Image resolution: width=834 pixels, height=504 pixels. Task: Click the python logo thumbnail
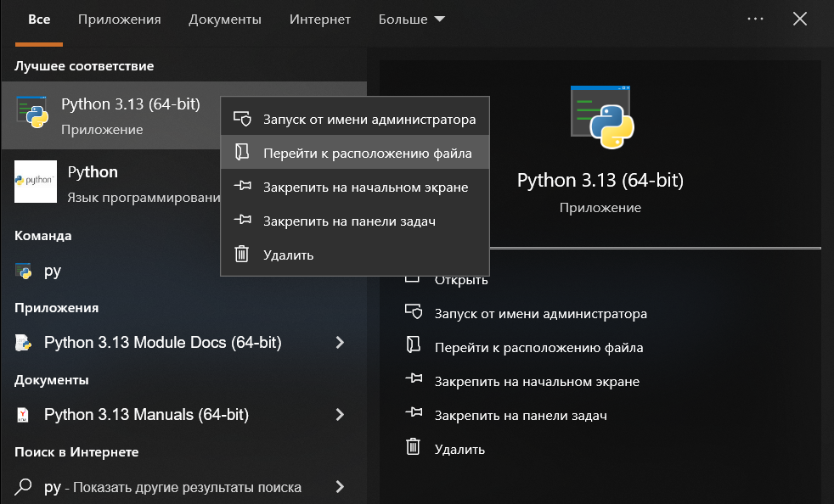point(36,182)
